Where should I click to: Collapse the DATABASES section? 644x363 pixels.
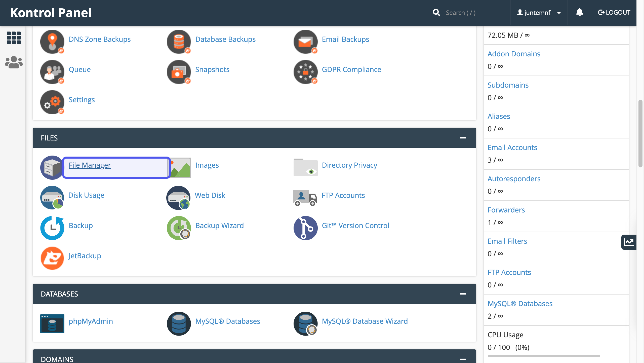(x=463, y=294)
